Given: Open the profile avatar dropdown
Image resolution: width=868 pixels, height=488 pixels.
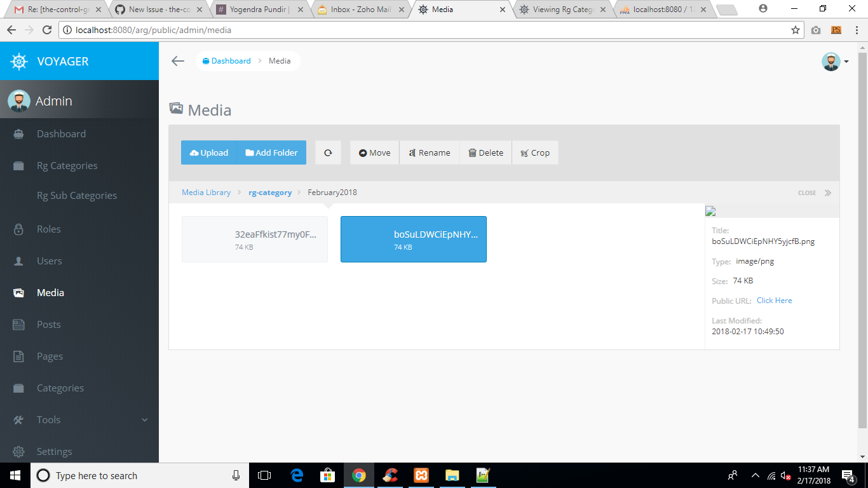Looking at the screenshot, I should click(831, 61).
